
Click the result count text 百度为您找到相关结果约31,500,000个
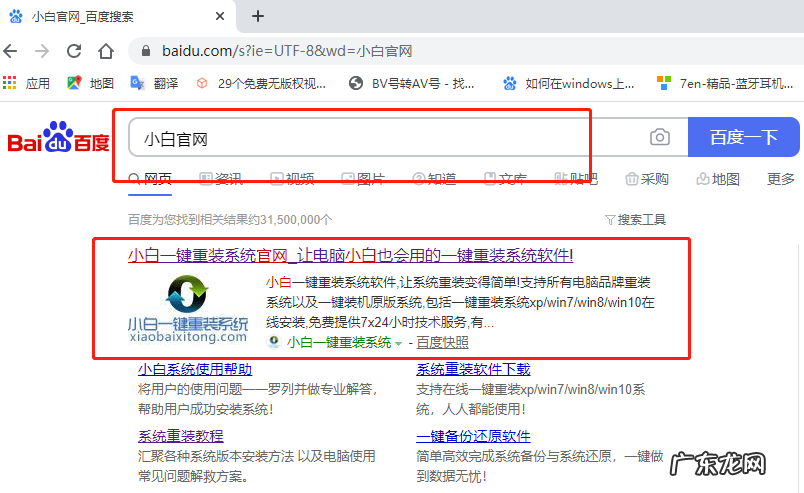click(230, 220)
